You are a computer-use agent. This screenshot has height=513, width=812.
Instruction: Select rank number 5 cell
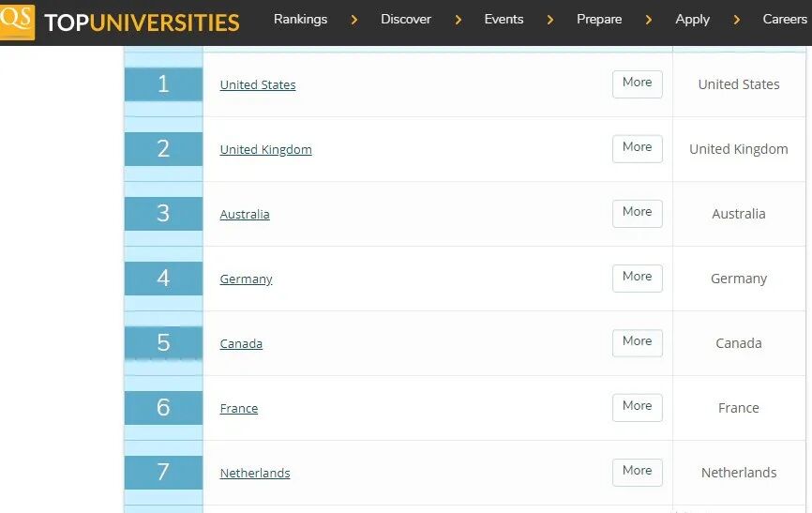click(163, 343)
